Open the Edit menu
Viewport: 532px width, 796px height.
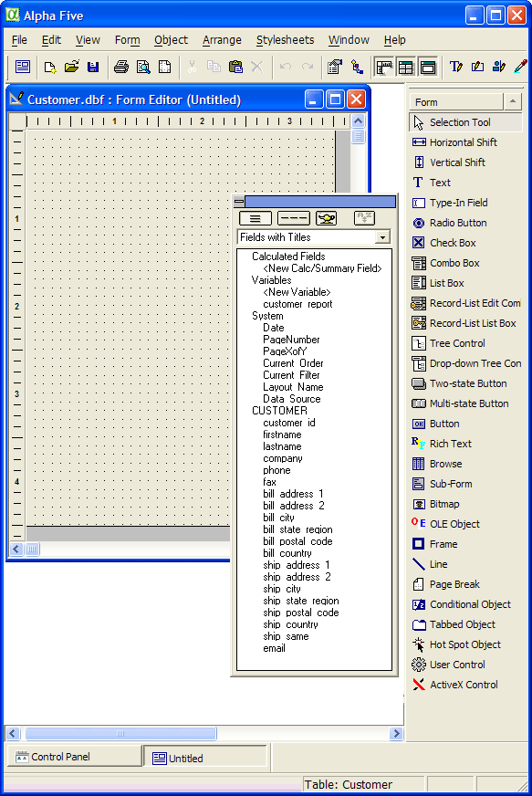click(x=51, y=40)
